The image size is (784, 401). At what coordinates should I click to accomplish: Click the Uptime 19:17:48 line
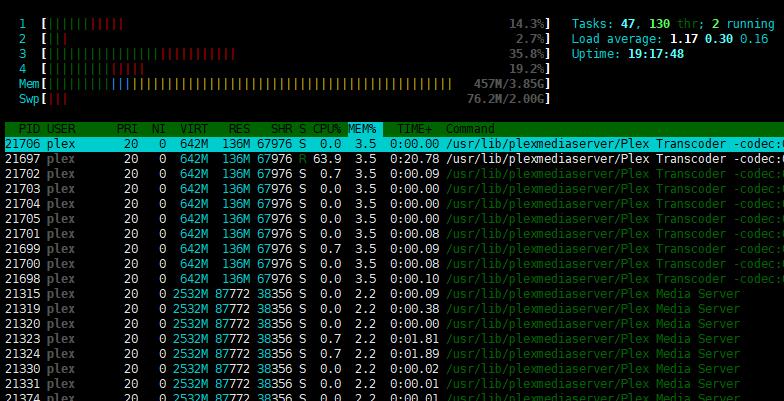(628, 54)
